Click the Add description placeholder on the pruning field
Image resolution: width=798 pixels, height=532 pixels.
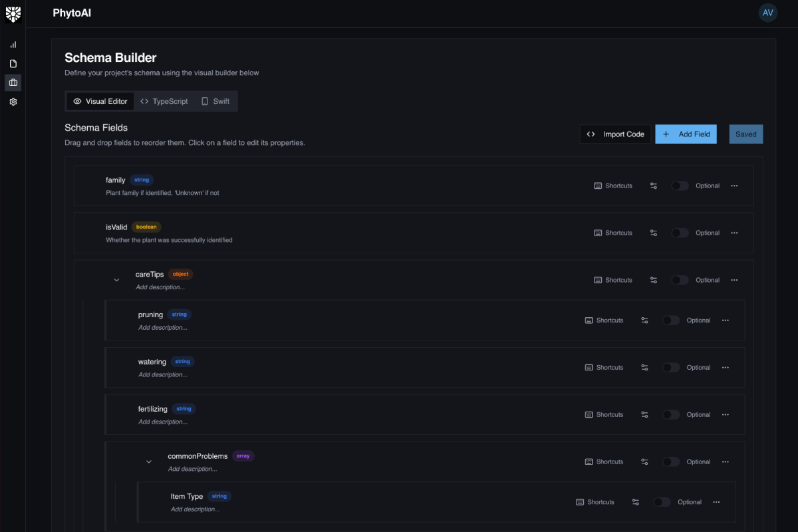click(x=164, y=327)
